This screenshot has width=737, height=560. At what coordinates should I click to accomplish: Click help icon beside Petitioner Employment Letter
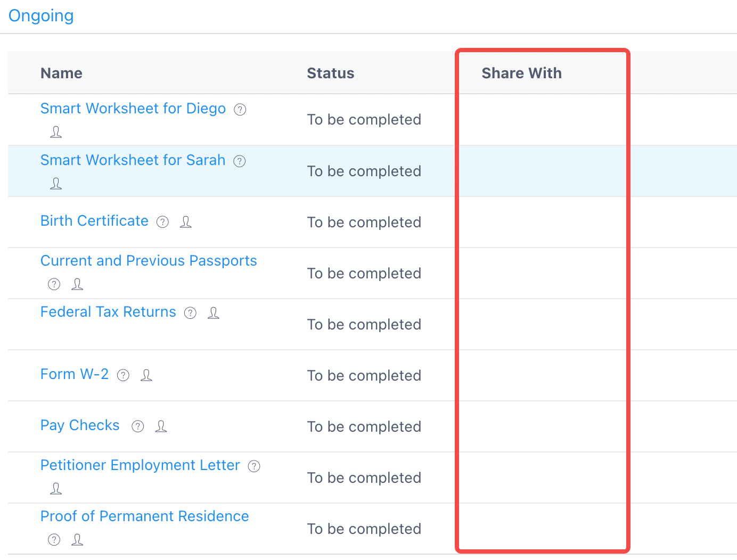(x=255, y=466)
